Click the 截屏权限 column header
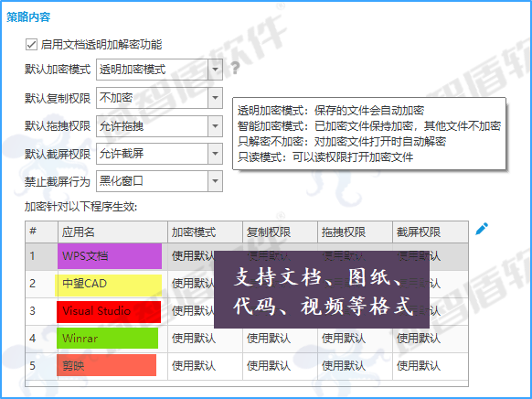 tap(431, 232)
